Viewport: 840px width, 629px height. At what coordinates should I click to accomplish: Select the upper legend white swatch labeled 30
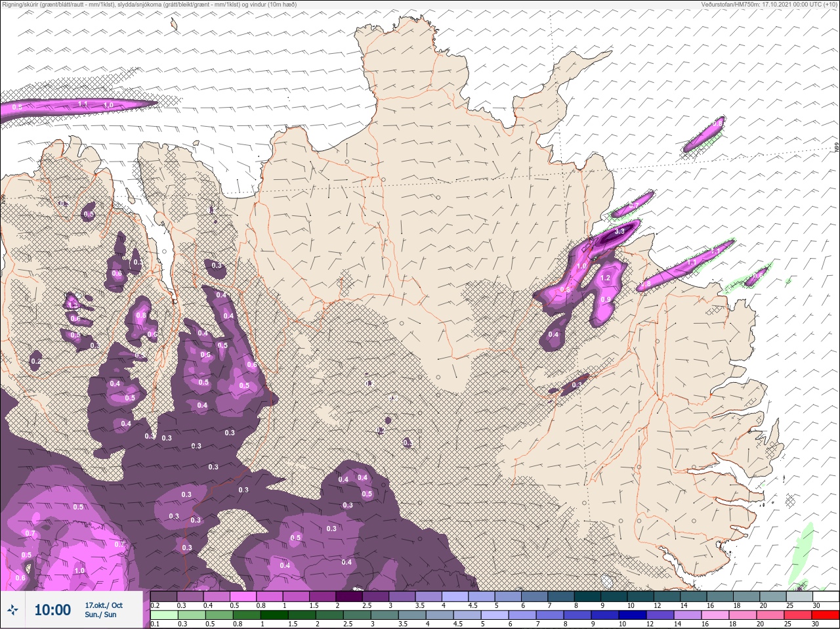coord(826,596)
